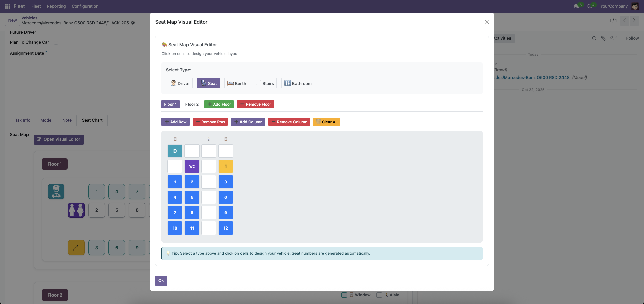Click the driver cell marked D
The image size is (644, 304).
click(175, 151)
